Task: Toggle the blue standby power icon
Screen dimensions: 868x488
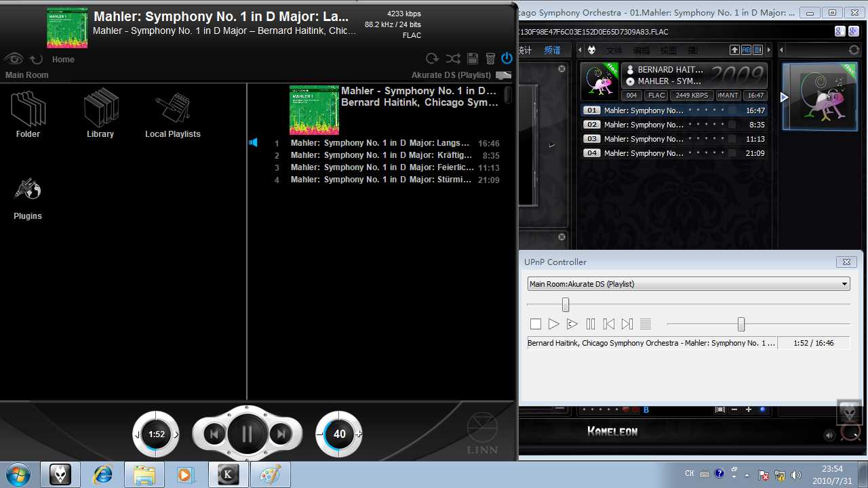Action: (x=507, y=59)
